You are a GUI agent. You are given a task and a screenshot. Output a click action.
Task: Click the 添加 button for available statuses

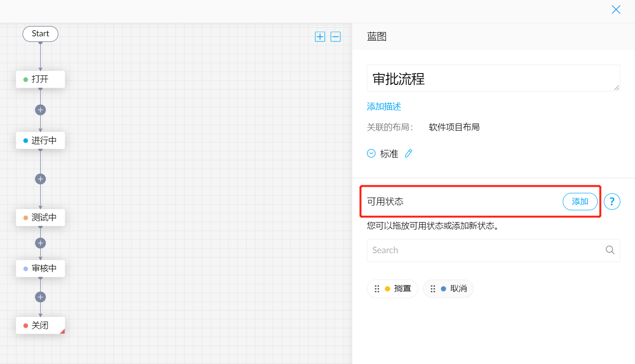coord(580,202)
